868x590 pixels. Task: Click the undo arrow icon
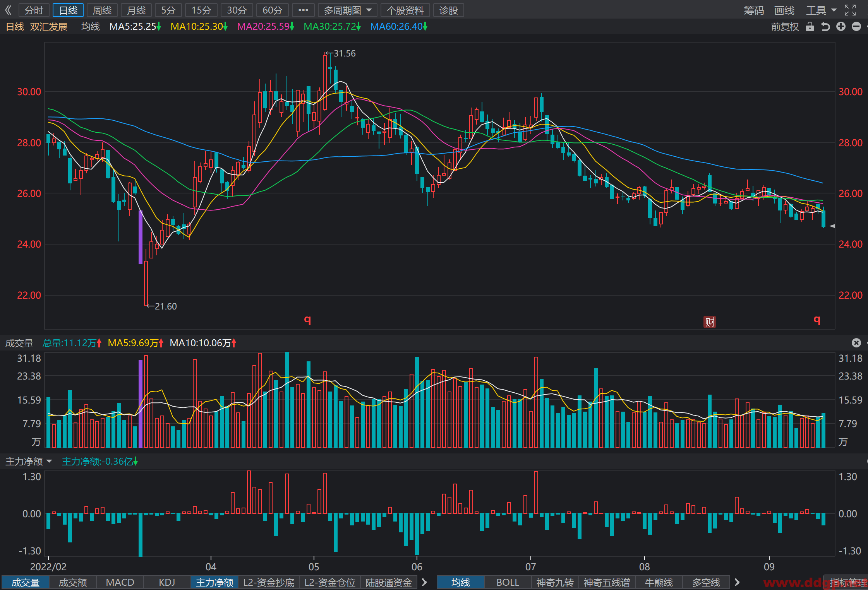825,26
